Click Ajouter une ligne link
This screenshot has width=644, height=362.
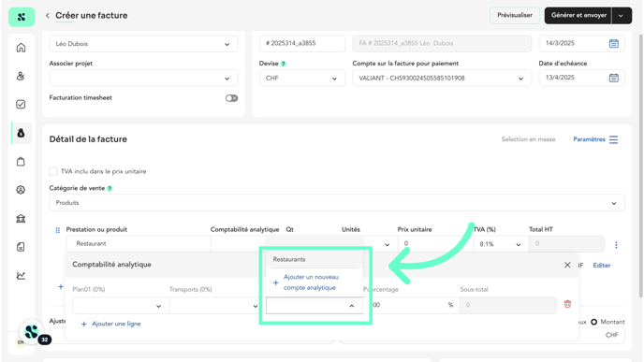tap(116, 324)
